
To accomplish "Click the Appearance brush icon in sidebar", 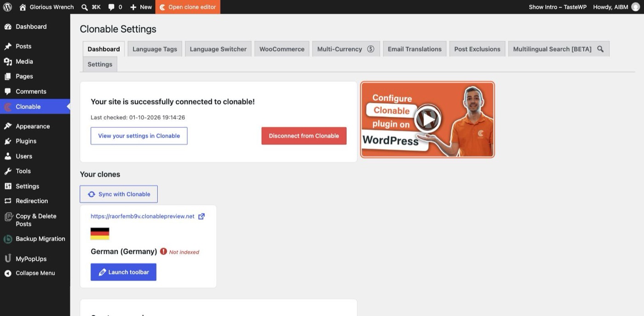I will tap(8, 126).
